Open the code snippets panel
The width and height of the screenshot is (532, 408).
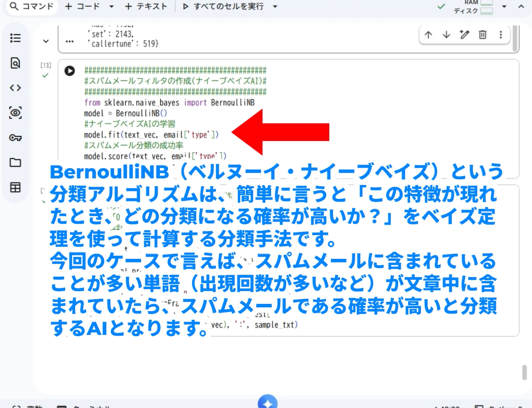[15, 88]
